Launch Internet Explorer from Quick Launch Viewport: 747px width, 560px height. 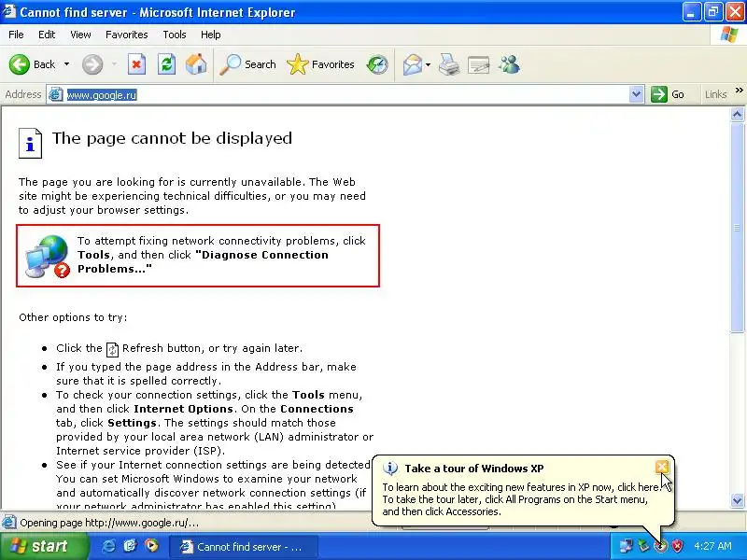(x=108, y=546)
